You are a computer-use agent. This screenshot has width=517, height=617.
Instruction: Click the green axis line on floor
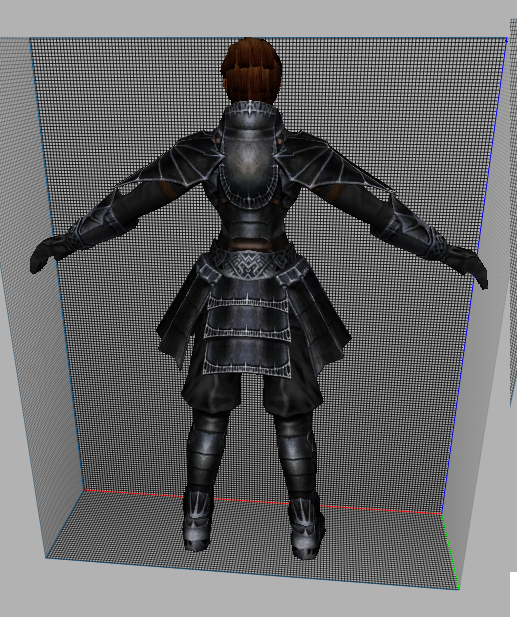[450, 552]
